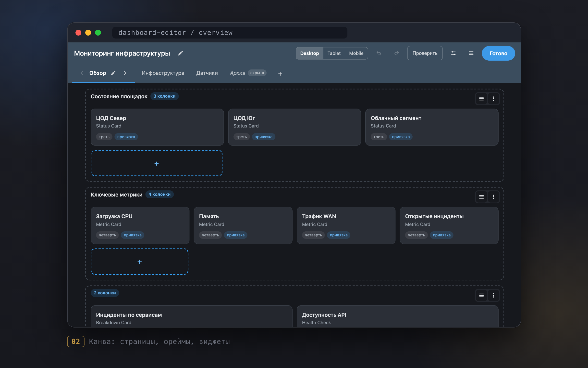Click четверть tag on Открытые инциденты
This screenshot has height=368, width=588.
click(x=416, y=235)
